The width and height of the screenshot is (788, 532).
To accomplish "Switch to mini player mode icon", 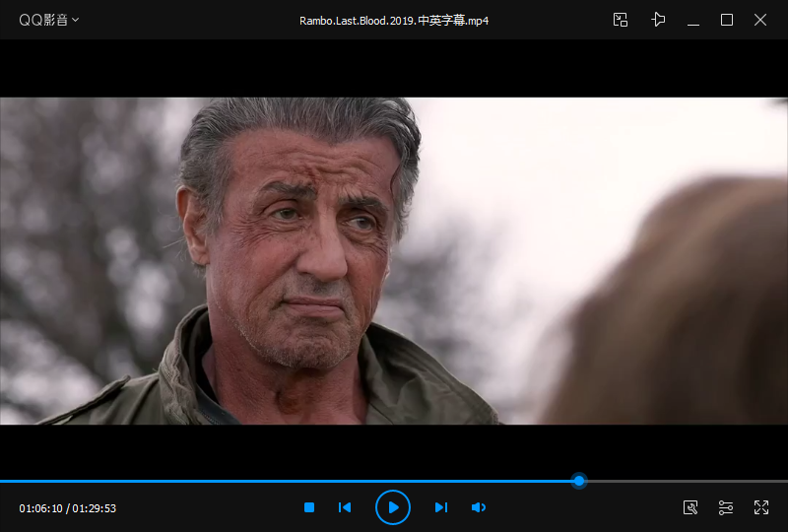I will point(621,20).
